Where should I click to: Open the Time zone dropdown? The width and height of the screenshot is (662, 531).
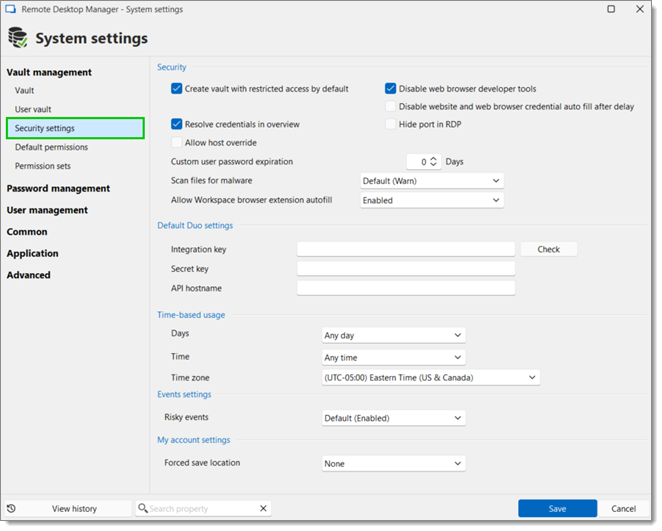point(431,377)
